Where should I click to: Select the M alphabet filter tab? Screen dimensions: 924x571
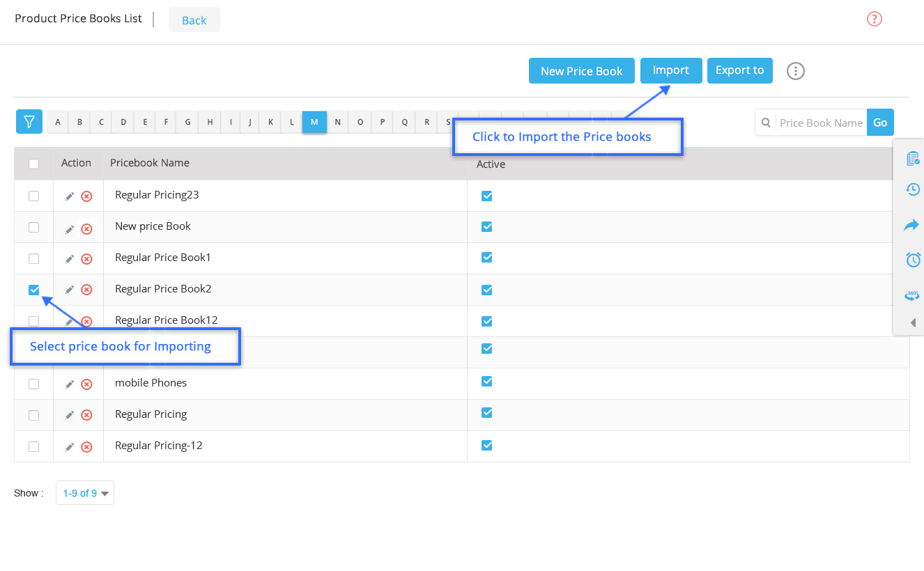click(x=314, y=121)
